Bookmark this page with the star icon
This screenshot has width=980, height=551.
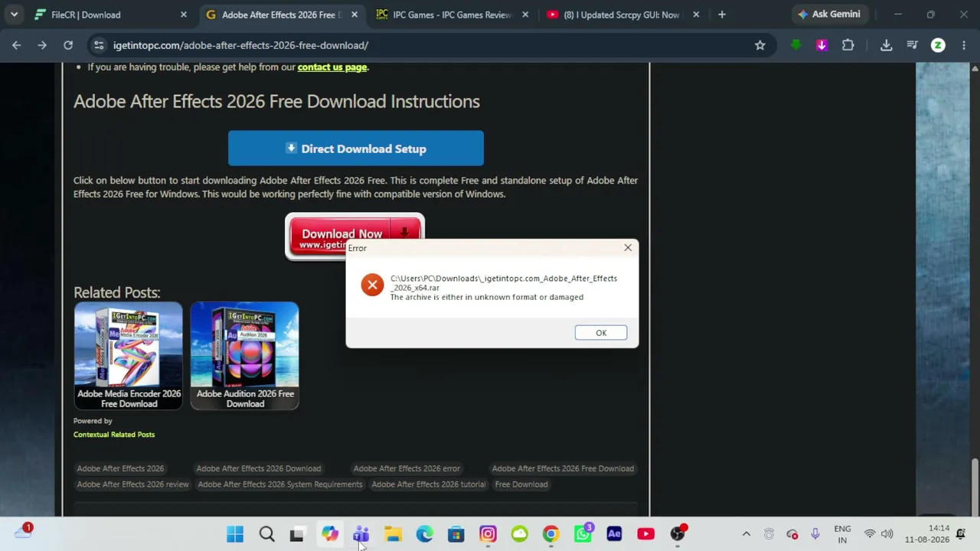[x=760, y=45]
